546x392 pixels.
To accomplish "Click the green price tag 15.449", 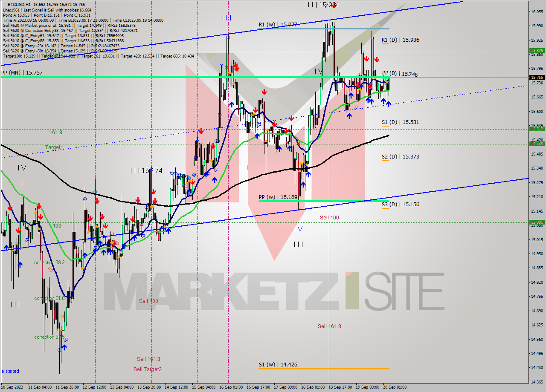I will pos(537,144).
